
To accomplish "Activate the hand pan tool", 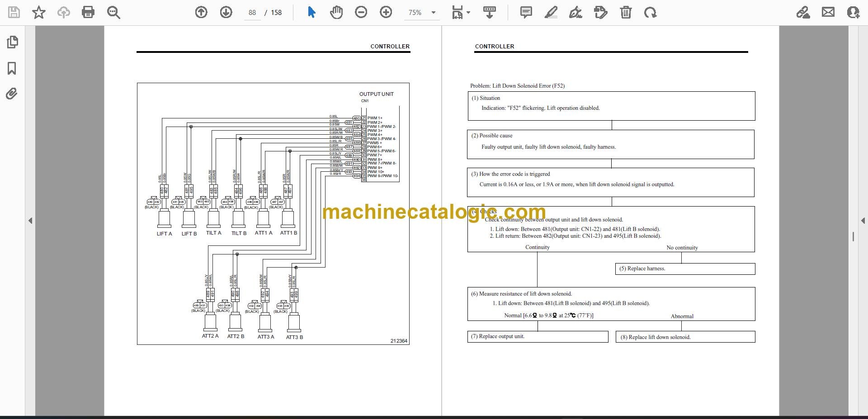I will point(336,12).
